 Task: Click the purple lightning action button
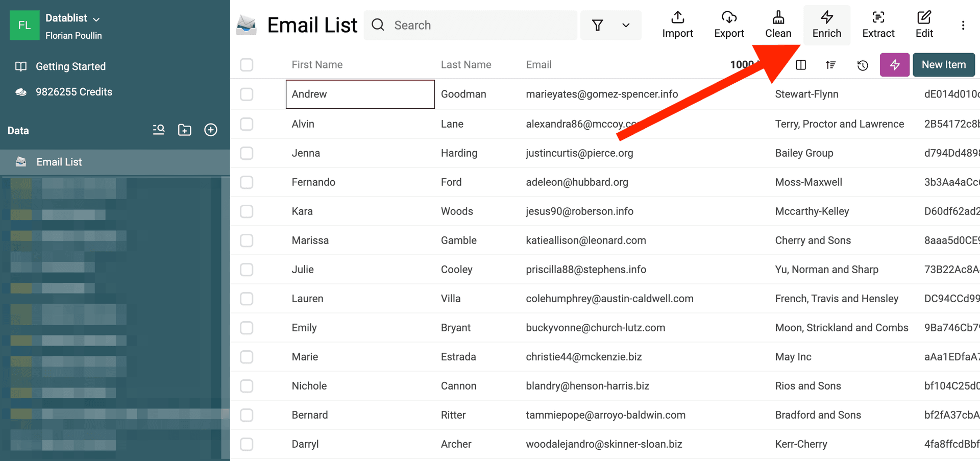pyautogui.click(x=894, y=65)
